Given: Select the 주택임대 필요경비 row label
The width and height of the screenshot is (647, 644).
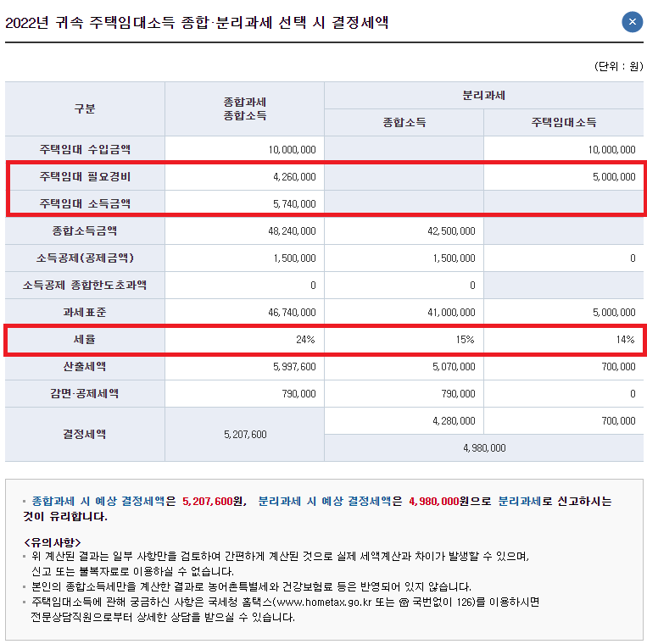Looking at the screenshot, I should point(85,176).
